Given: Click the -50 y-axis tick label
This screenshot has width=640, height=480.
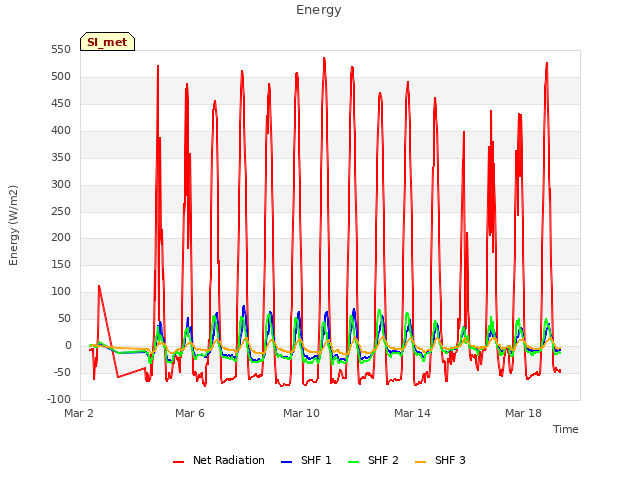Looking at the screenshot, I should tap(62, 372).
